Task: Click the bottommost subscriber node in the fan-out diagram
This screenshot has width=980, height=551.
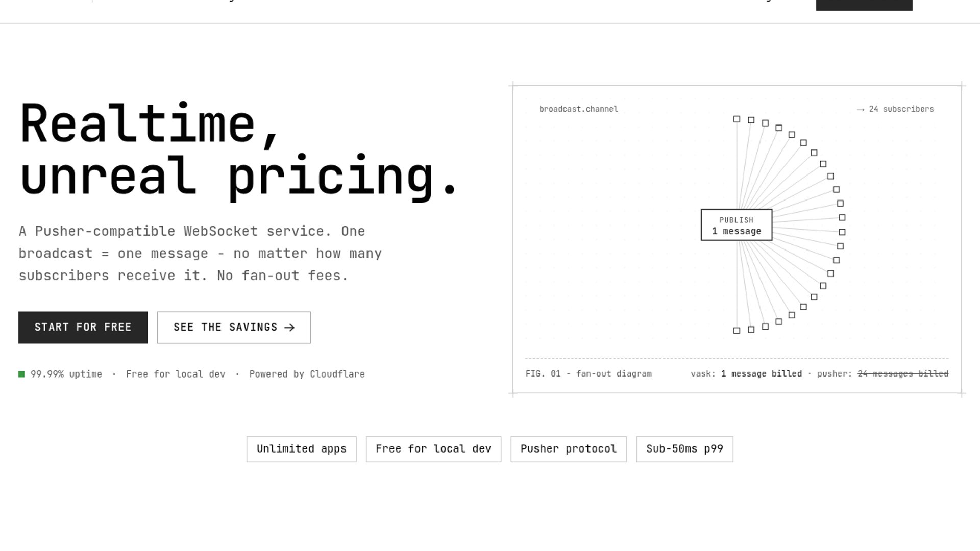Action: 737,330
